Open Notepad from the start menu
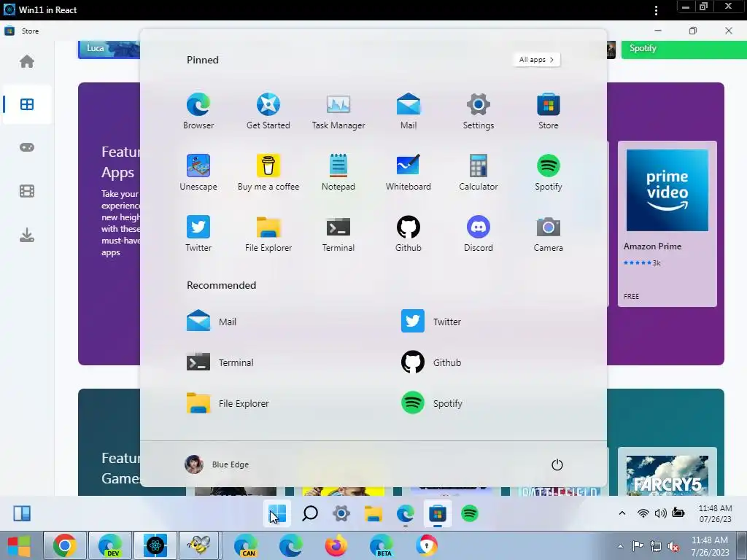This screenshot has height=560, width=747. (x=338, y=172)
